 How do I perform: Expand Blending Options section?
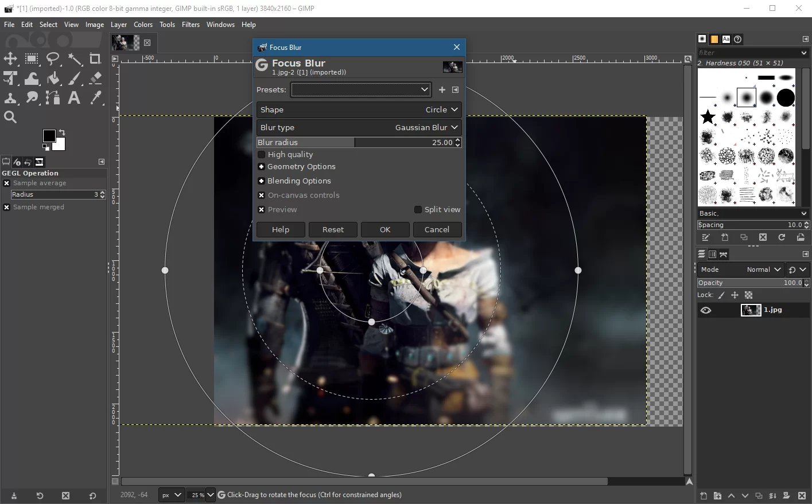[x=261, y=181]
